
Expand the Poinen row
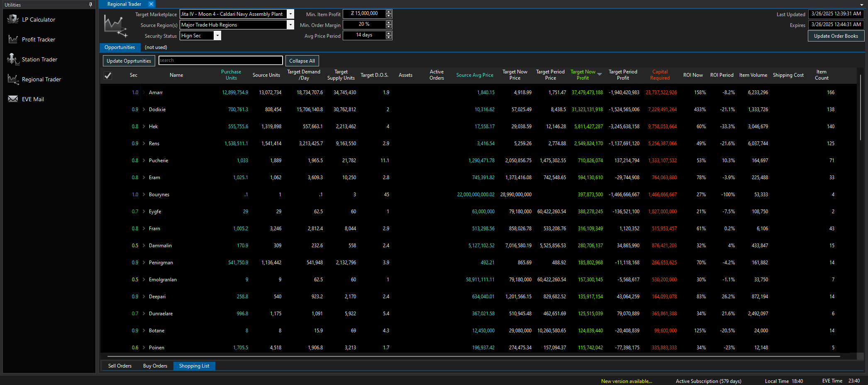[144, 348]
